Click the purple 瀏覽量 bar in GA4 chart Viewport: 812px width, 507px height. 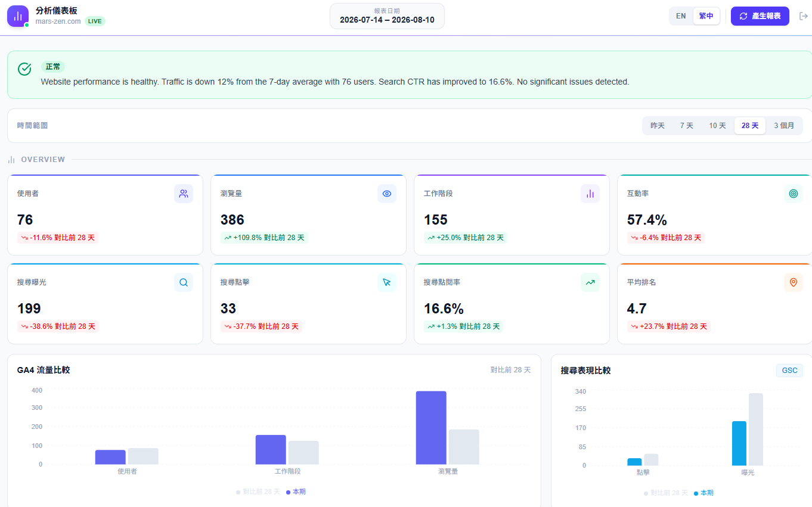click(431, 428)
